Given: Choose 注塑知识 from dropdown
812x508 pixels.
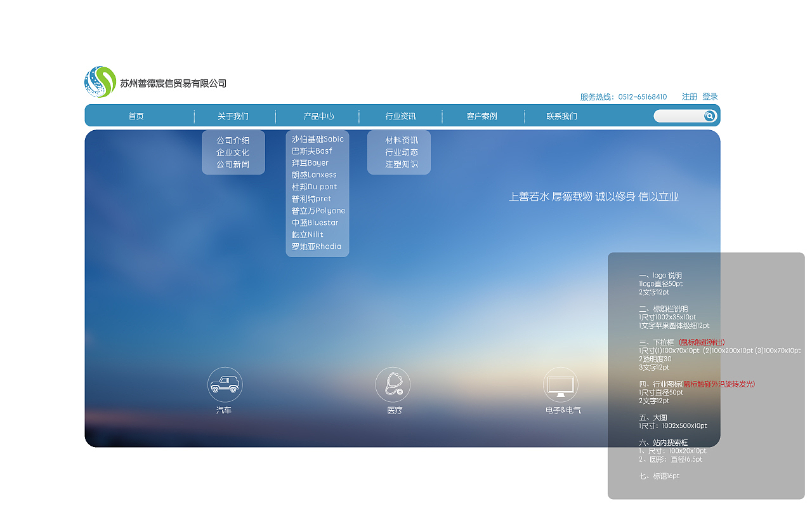Looking at the screenshot, I should (x=402, y=164).
